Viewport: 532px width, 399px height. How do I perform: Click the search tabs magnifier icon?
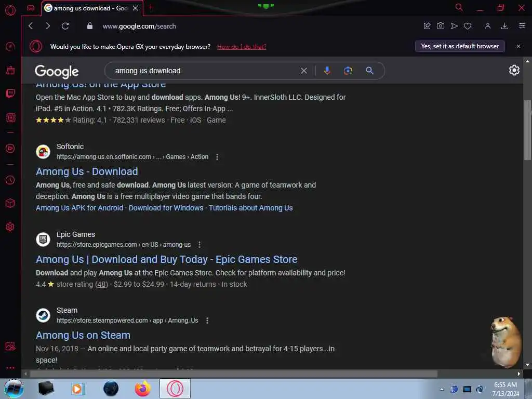(x=459, y=7)
